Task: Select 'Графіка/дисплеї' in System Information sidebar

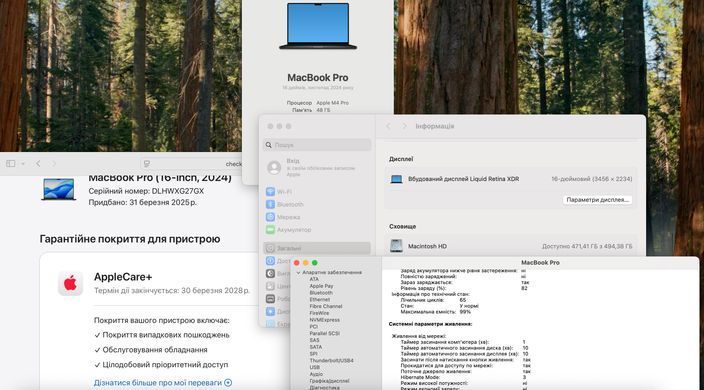Action: [x=329, y=381]
